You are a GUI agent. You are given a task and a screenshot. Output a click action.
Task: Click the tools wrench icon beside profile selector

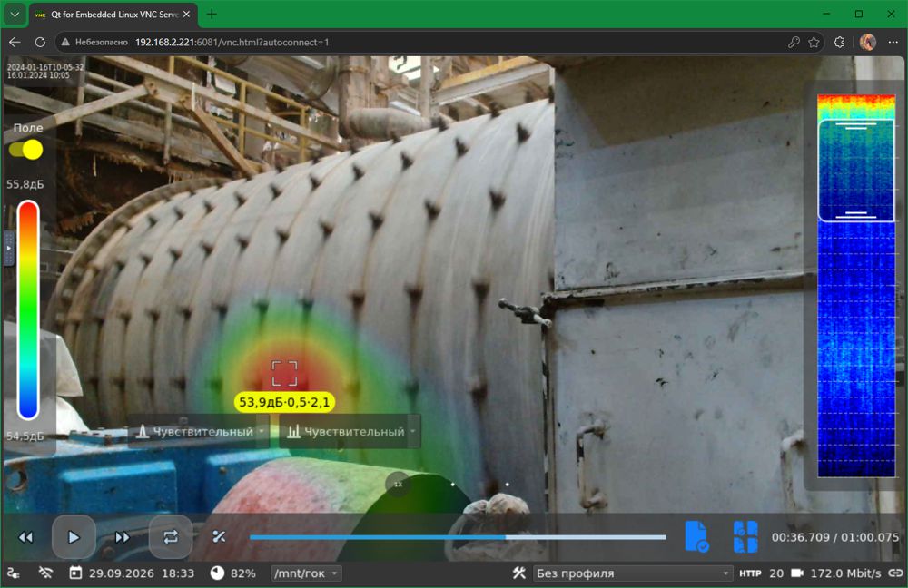pos(518,573)
